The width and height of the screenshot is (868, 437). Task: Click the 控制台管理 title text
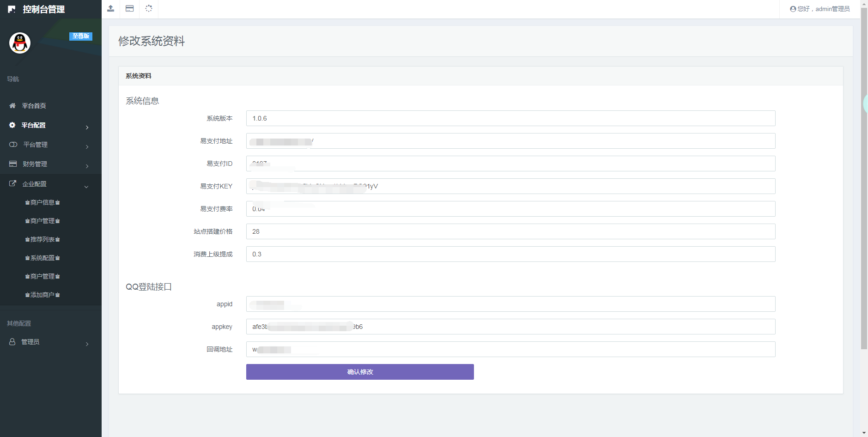44,9
